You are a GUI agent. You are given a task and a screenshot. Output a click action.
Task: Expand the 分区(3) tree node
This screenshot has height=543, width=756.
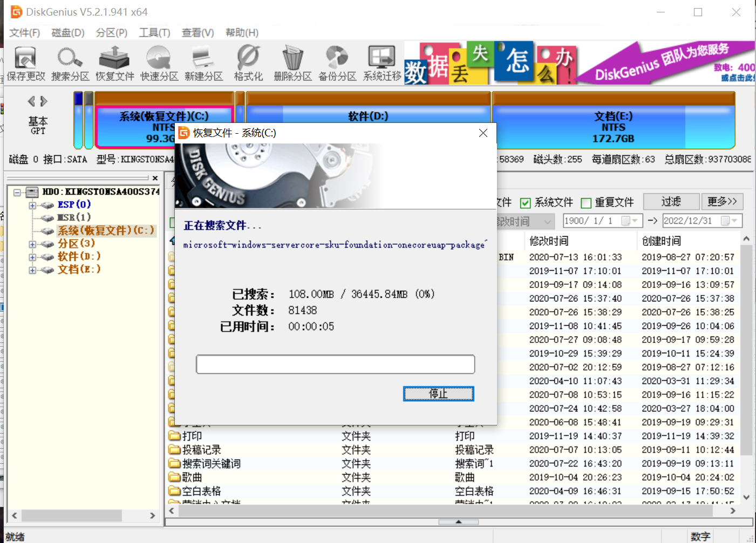pos(32,244)
